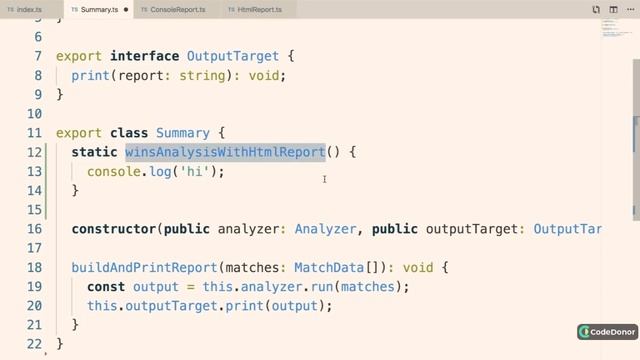Open the More Actions ellipsis menu
The image size is (640, 360).
tap(630, 9)
